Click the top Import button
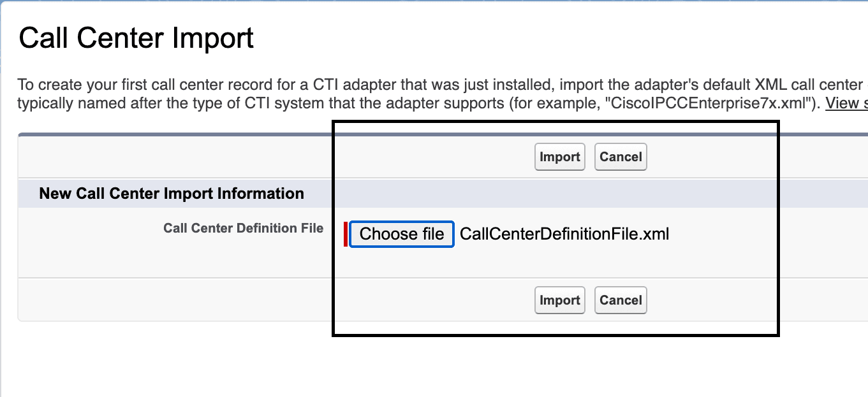This screenshot has width=868, height=397. [559, 157]
